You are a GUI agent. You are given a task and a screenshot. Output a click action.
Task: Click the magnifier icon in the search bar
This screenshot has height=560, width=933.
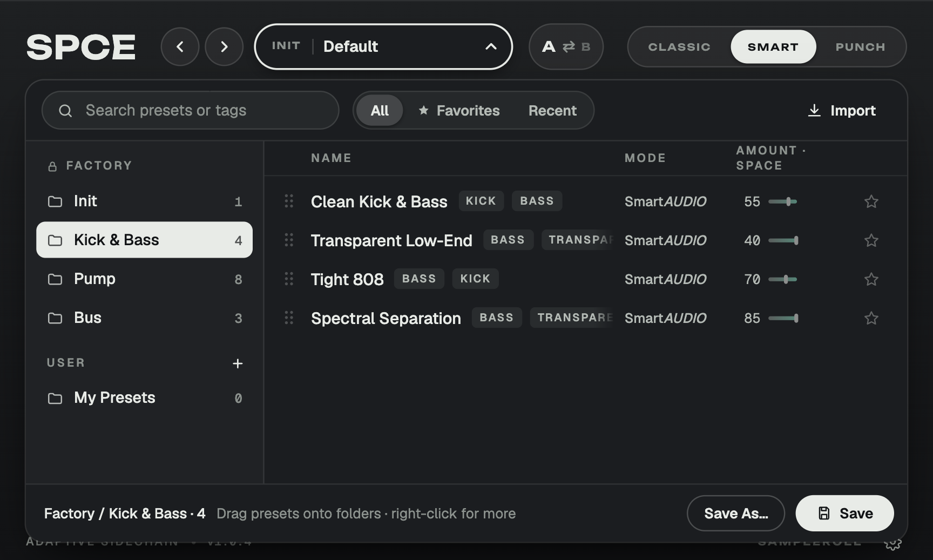click(x=65, y=111)
